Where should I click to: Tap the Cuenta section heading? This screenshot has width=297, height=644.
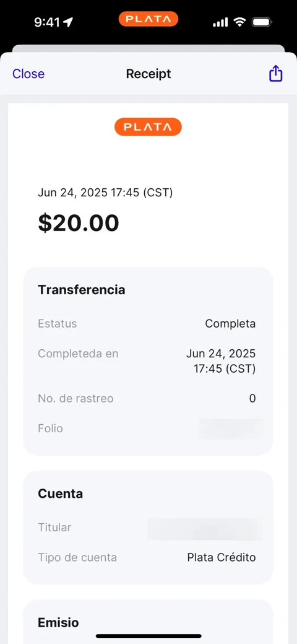pyautogui.click(x=60, y=494)
